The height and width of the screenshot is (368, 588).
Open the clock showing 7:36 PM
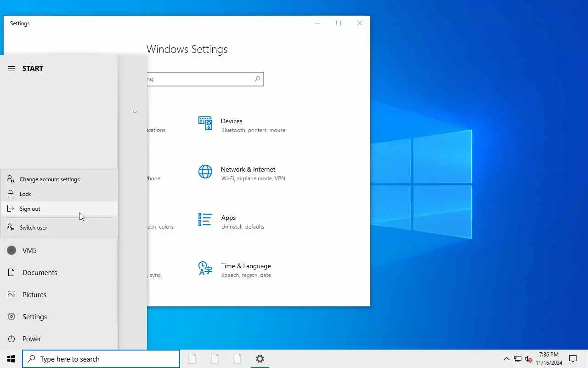(x=549, y=359)
